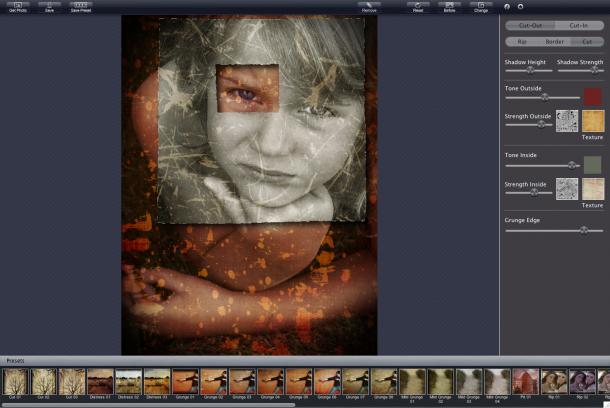Open the Facebook share icon
Screen dimensions: 610x408
point(507,6)
